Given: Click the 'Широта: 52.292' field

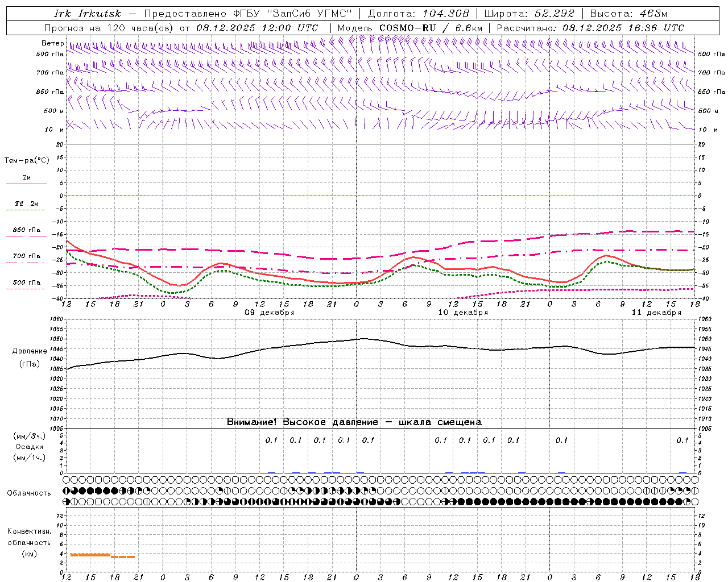Looking at the screenshot, I should pyautogui.click(x=529, y=14).
